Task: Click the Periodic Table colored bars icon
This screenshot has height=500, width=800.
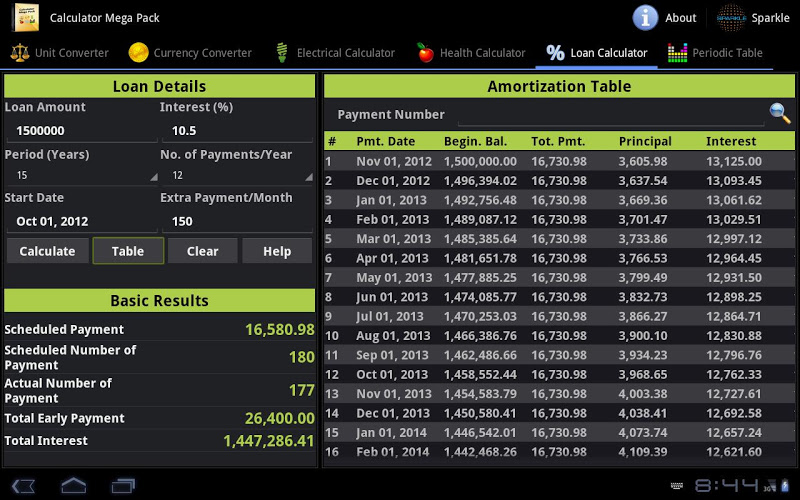Action: [x=677, y=53]
